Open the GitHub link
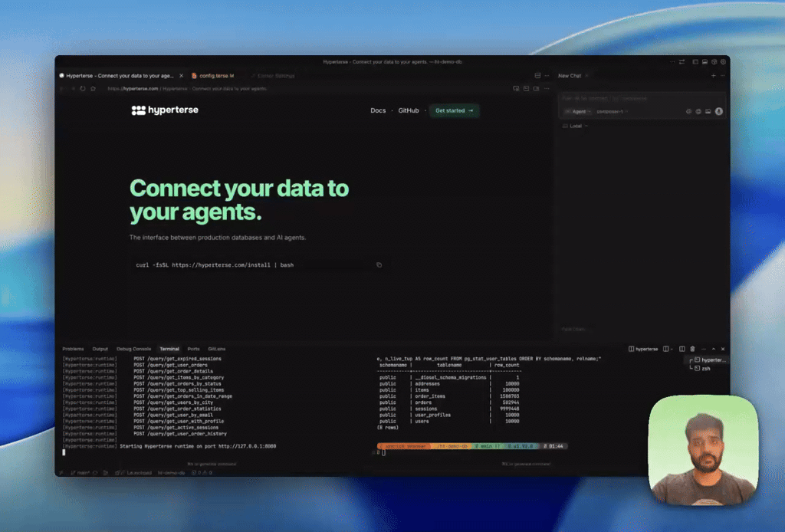This screenshot has width=785, height=532. point(409,110)
